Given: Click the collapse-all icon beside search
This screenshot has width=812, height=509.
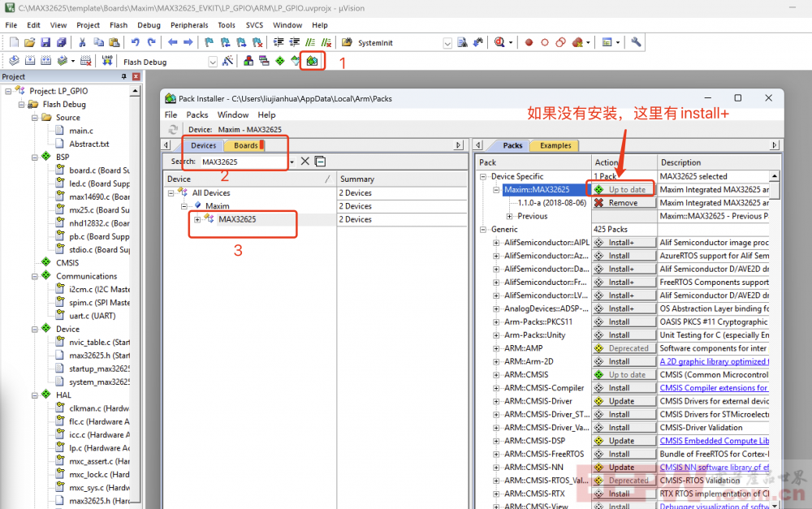Looking at the screenshot, I should [321, 161].
